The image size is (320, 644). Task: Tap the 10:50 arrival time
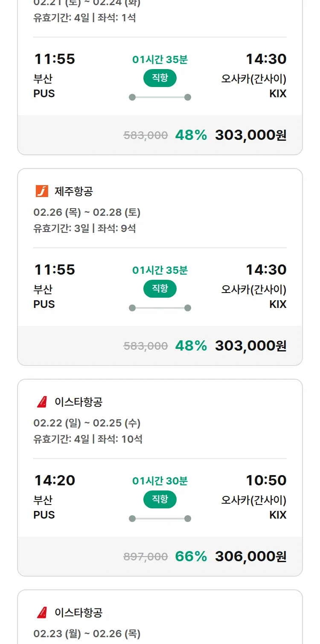pos(266,480)
